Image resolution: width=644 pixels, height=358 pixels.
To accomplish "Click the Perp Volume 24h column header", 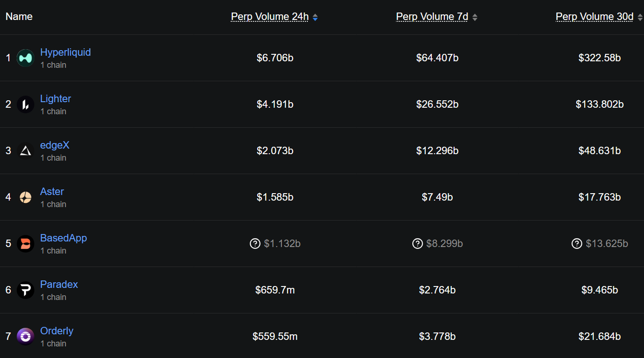I will tap(270, 17).
